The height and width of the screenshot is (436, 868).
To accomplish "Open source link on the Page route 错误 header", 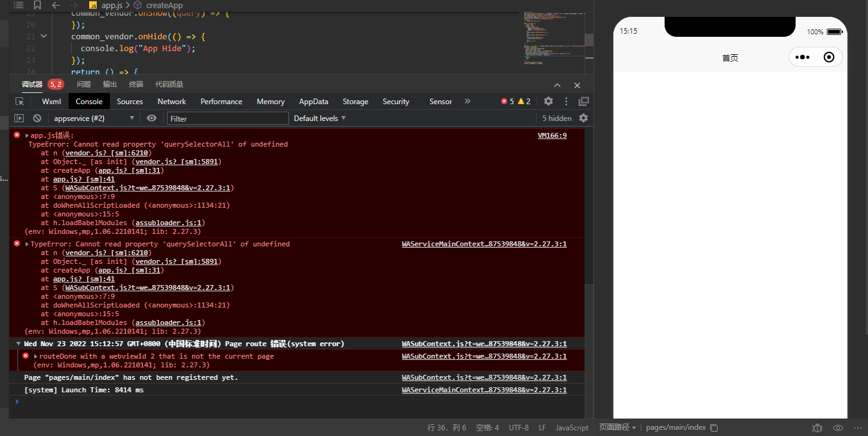I will (x=484, y=344).
